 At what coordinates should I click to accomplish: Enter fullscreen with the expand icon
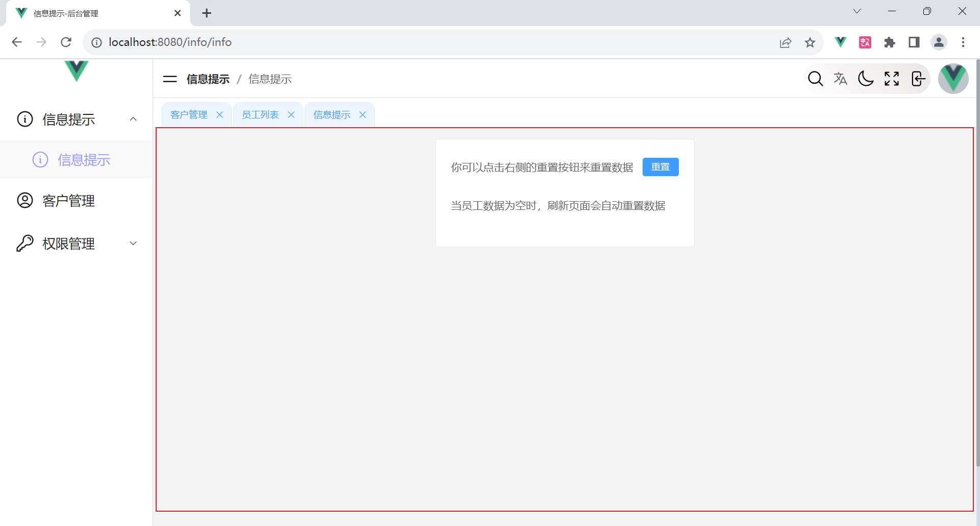[892, 79]
